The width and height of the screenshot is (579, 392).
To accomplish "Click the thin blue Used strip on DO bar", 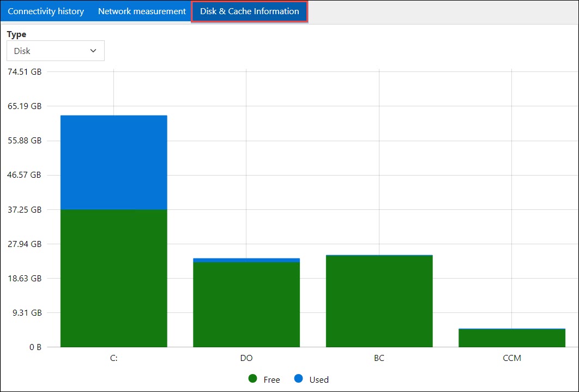I will pyautogui.click(x=246, y=260).
